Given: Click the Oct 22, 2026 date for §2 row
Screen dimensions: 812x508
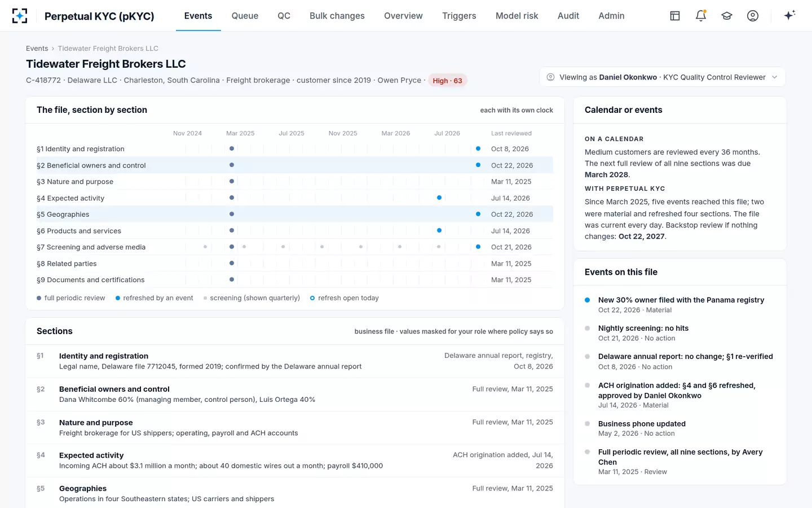Looking at the screenshot, I should (512, 165).
